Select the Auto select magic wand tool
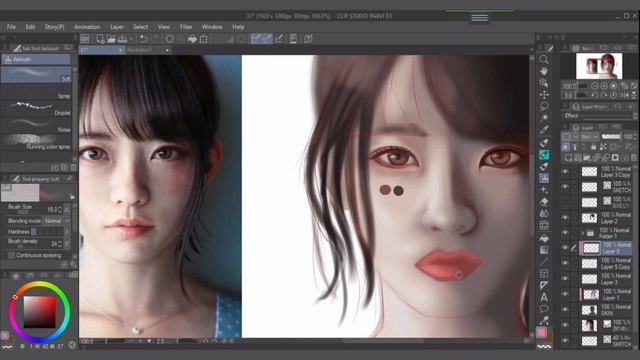This screenshot has width=640, height=360. pyautogui.click(x=544, y=119)
